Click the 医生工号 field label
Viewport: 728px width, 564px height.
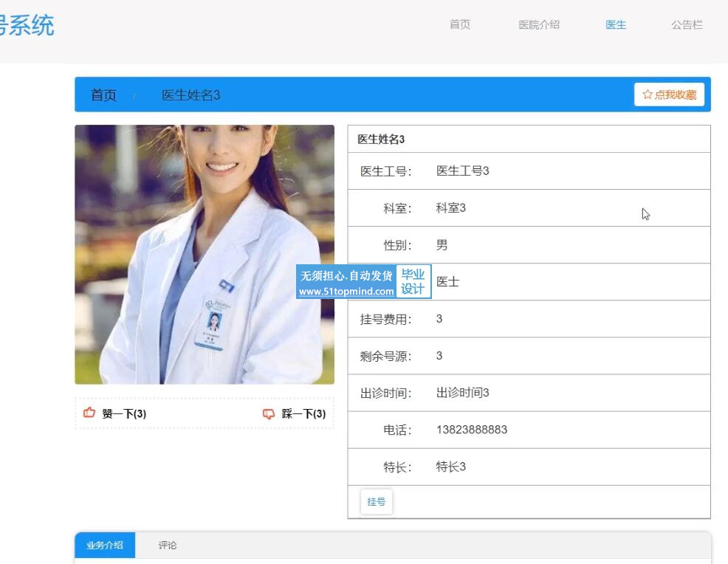[386, 171]
